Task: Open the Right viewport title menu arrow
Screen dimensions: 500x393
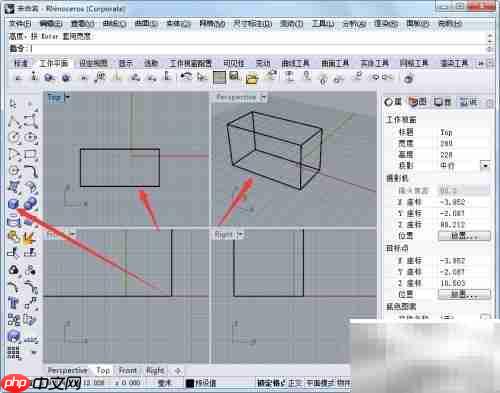Action: point(241,235)
